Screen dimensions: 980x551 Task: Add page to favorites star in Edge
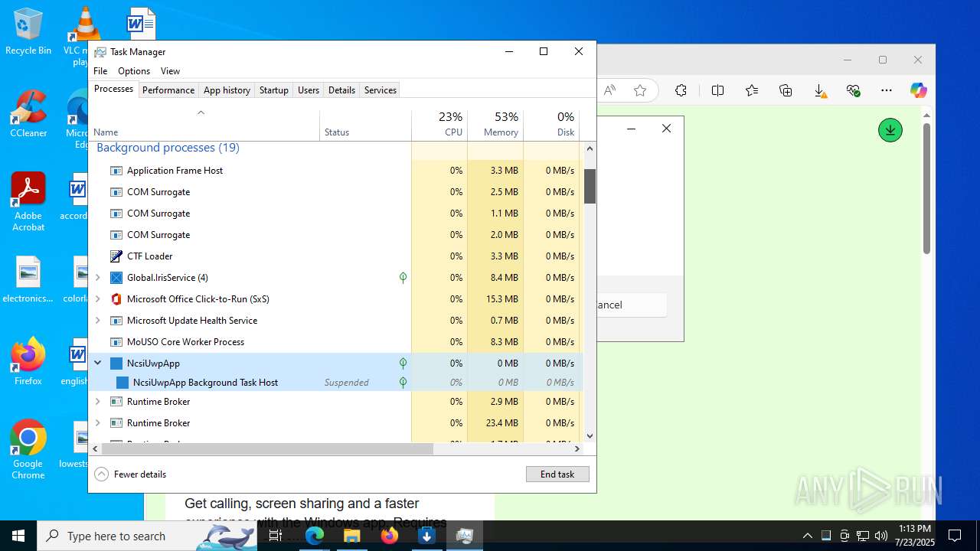tap(640, 90)
